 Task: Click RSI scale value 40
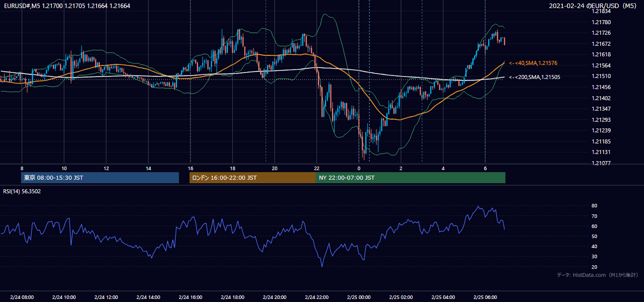[594, 246]
